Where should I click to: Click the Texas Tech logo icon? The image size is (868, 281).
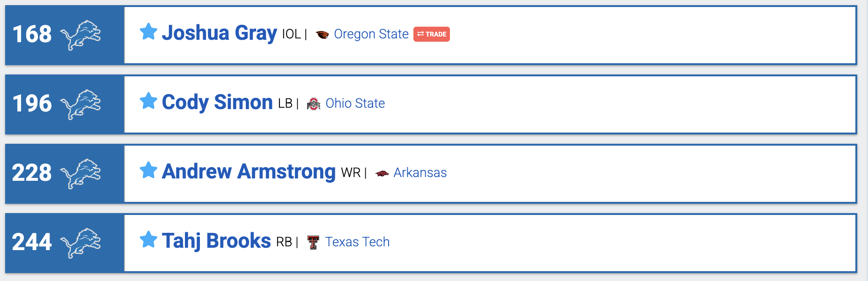[313, 242]
